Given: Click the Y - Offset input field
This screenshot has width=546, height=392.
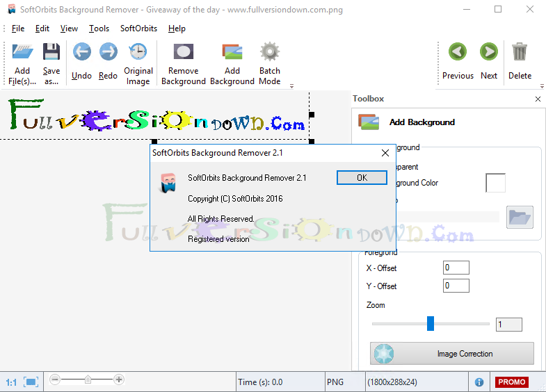Looking at the screenshot, I should 456,286.
